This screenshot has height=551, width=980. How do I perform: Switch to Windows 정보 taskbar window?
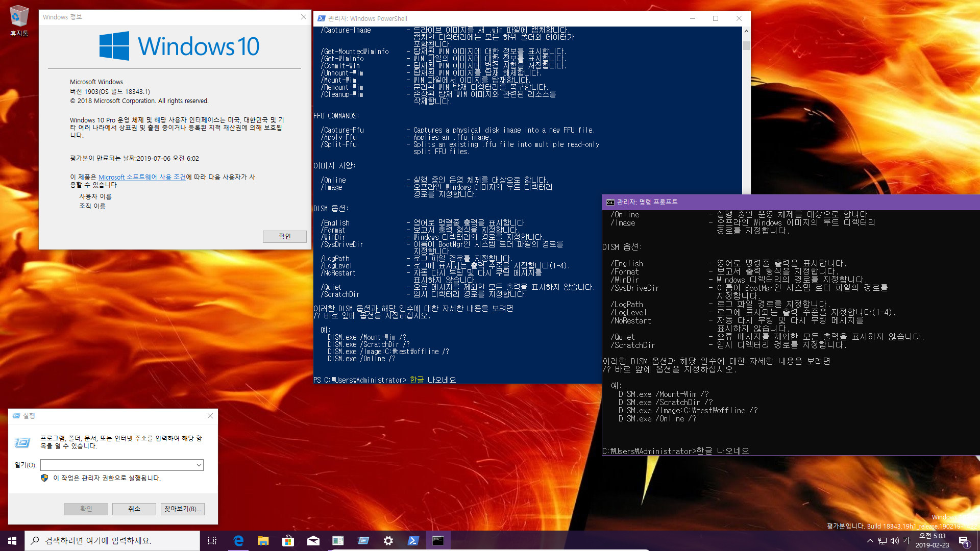click(x=338, y=541)
